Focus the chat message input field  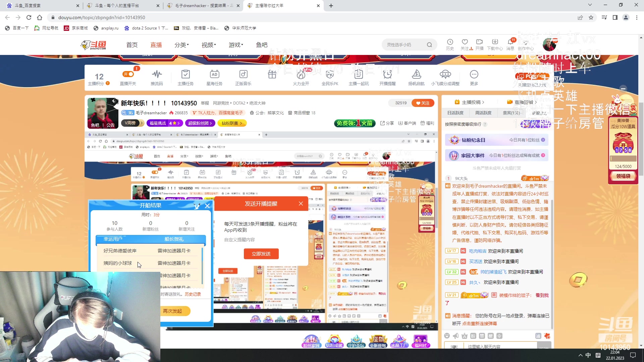[x=500, y=346]
